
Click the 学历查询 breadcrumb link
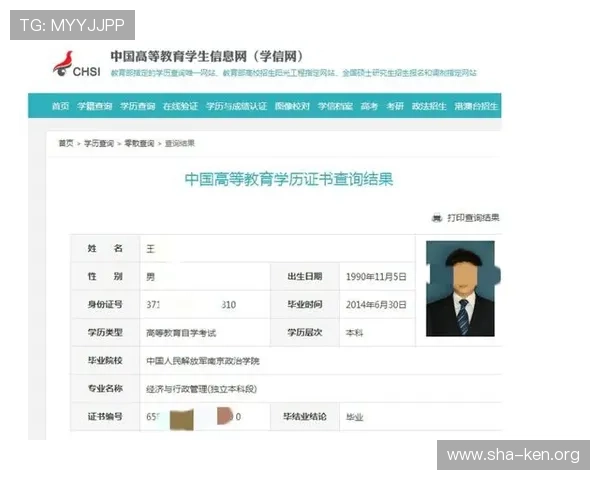pos(99,144)
